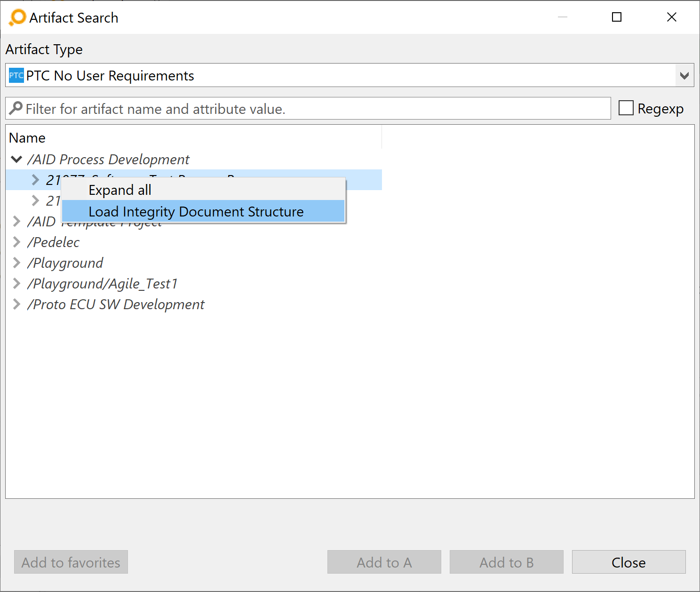Open the Artifact Type dropdown arrow
The width and height of the screenshot is (700, 592).
click(684, 75)
